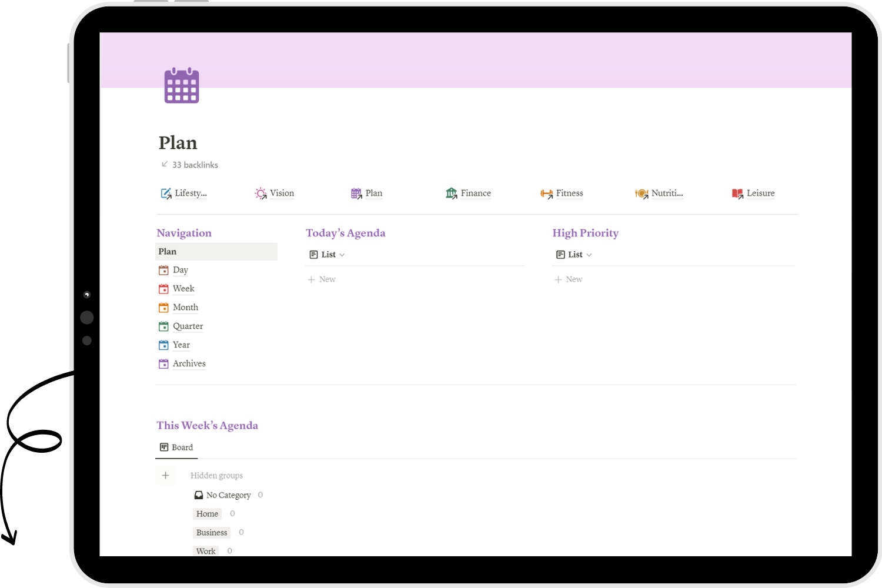Click the Fitness dumbbell icon
This screenshot has width=882, height=588.
[x=547, y=193]
